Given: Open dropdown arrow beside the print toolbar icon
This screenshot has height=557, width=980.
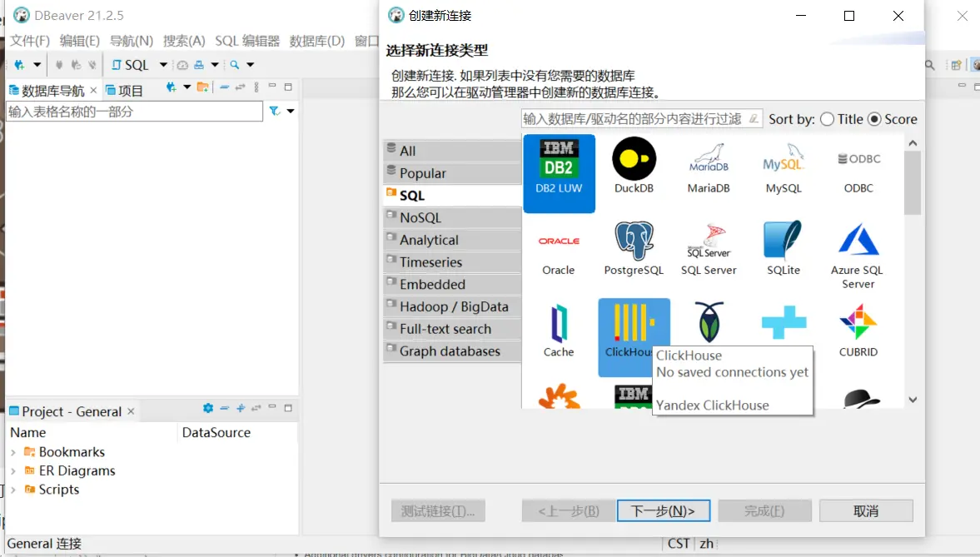Looking at the screenshot, I should 214,64.
